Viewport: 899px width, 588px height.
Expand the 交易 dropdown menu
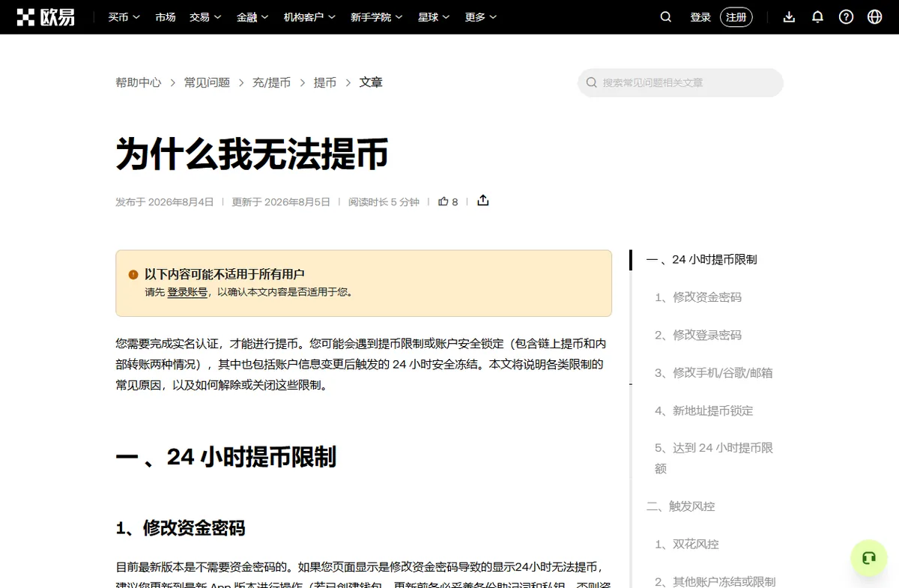pos(205,17)
